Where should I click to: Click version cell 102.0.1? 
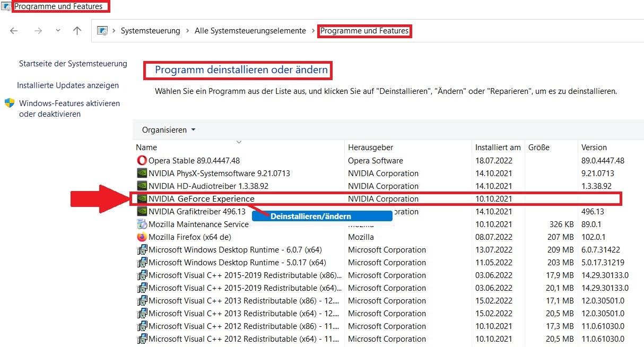pyautogui.click(x=593, y=237)
